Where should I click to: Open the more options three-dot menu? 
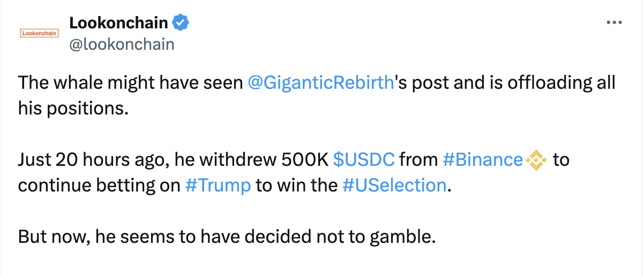tap(612, 23)
